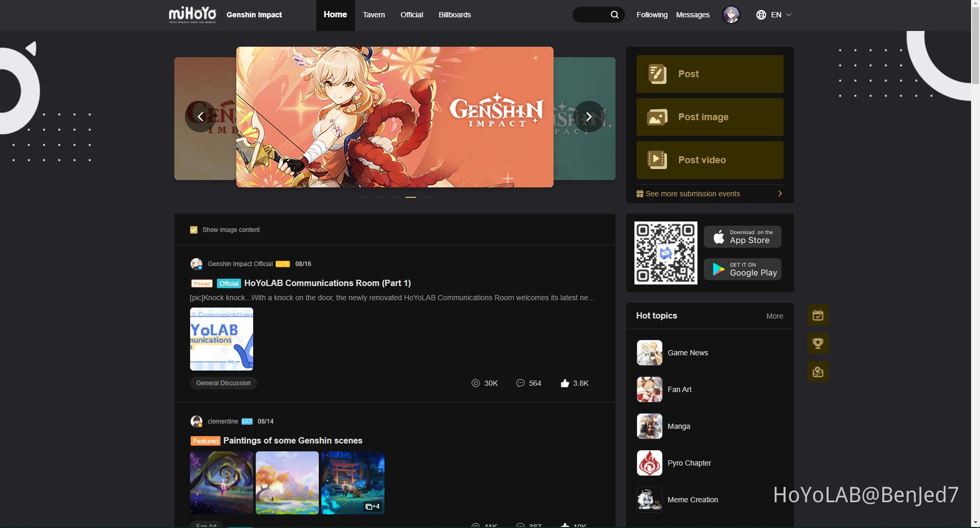
Task: Switch to the Tavern tab
Action: [x=373, y=15]
